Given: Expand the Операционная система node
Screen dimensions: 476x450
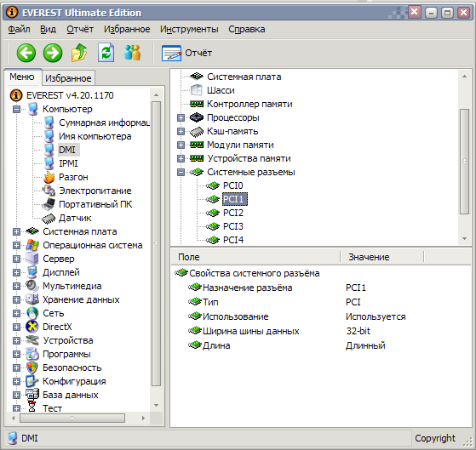Looking at the screenshot, I should [16, 245].
